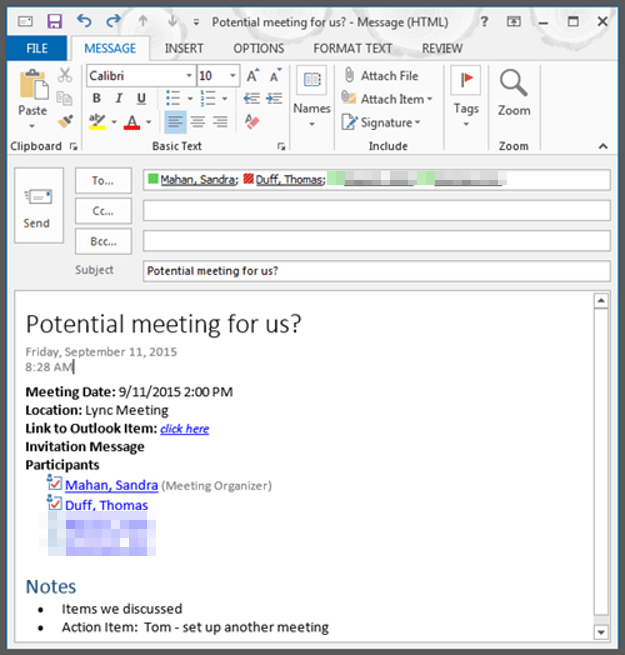Click Attach File
The width and height of the screenshot is (625, 655).
click(x=381, y=76)
